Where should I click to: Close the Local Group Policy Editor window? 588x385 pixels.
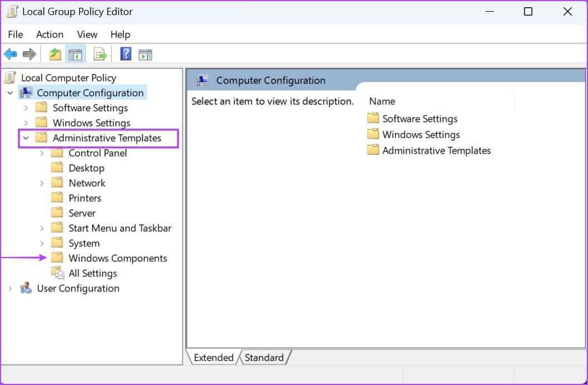567,12
